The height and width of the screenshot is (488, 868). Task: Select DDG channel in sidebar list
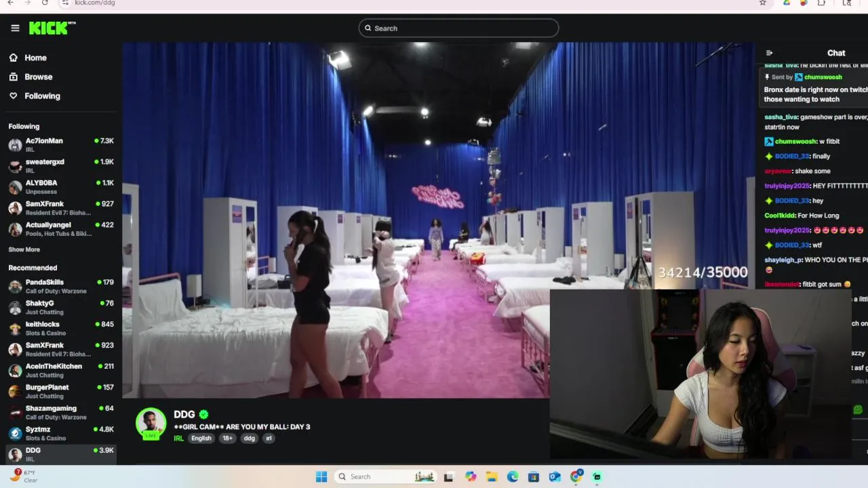[60, 455]
